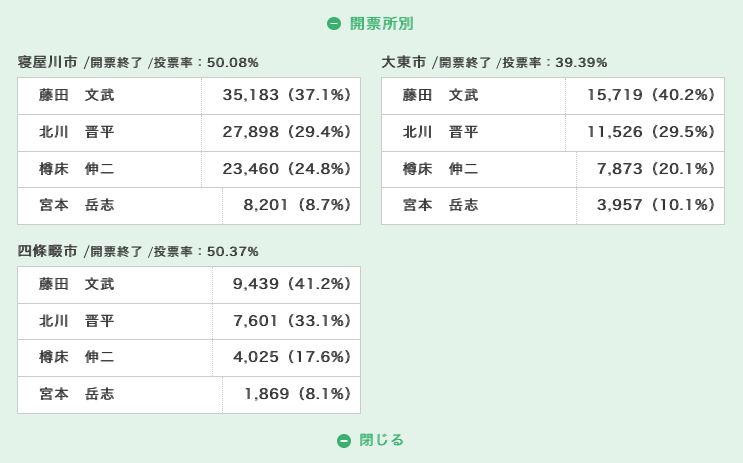743x463 pixels.
Task: Click 北川 晋平 in the 寝屋川市 table
Action: pyautogui.click(x=77, y=132)
